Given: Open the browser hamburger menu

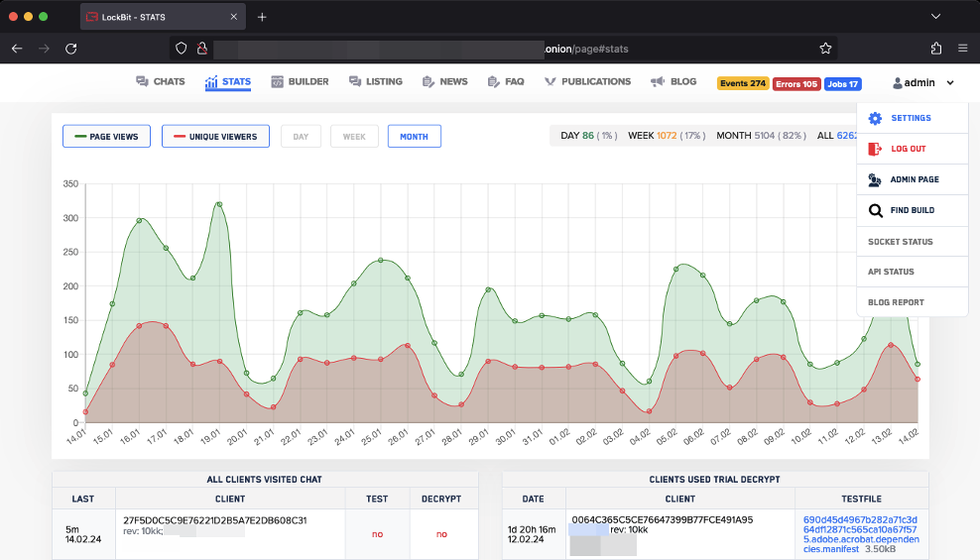Looking at the screenshot, I should (x=962, y=48).
